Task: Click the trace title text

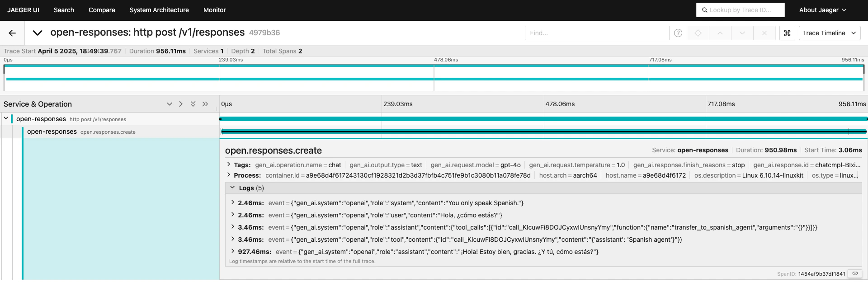Action: [147, 33]
